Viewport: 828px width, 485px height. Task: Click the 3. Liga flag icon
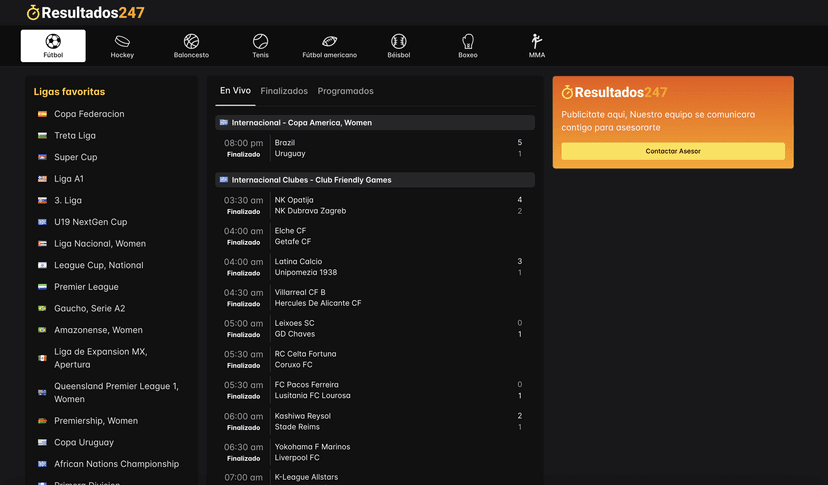pyautogui.click(x=42, y=200)
